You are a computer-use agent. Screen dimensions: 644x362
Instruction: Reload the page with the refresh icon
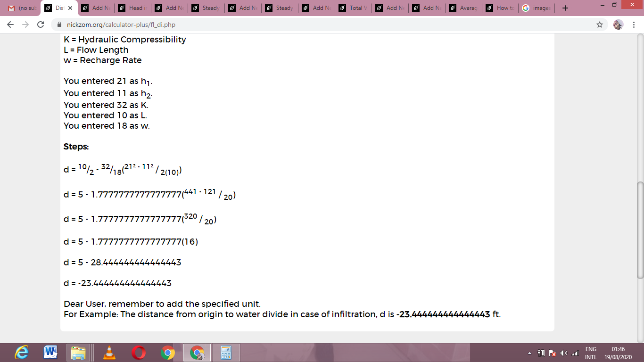coord(41,25)
